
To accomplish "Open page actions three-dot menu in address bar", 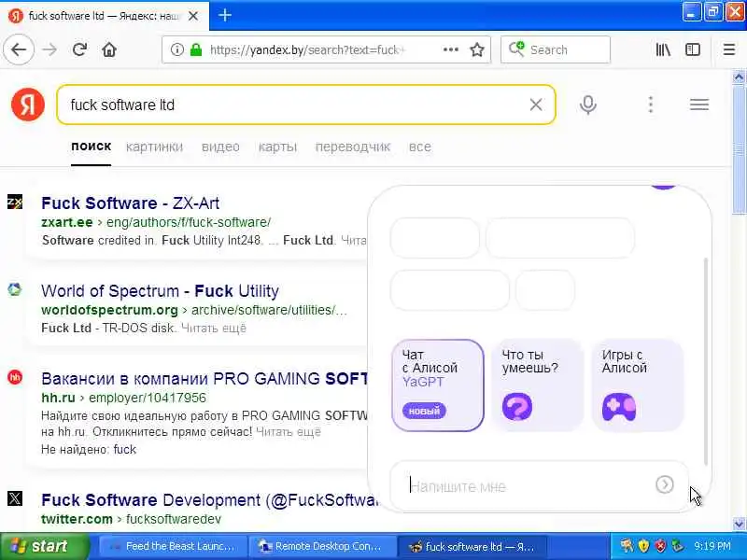I will [451, 49].
